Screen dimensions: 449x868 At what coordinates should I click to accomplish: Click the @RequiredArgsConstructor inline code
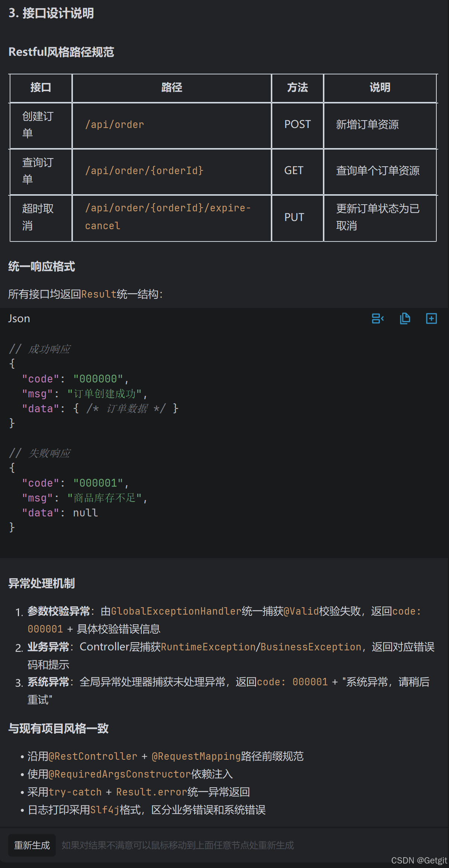[x=120, y=774]
